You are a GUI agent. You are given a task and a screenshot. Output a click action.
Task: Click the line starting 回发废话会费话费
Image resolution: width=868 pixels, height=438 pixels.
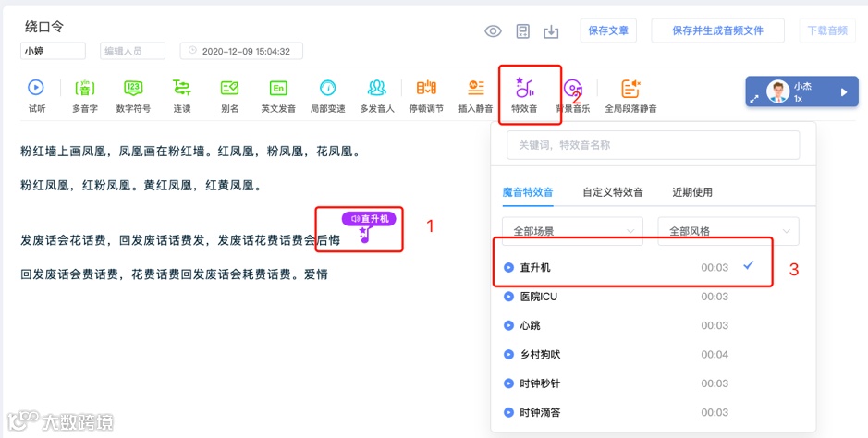(x=174, y=274)
